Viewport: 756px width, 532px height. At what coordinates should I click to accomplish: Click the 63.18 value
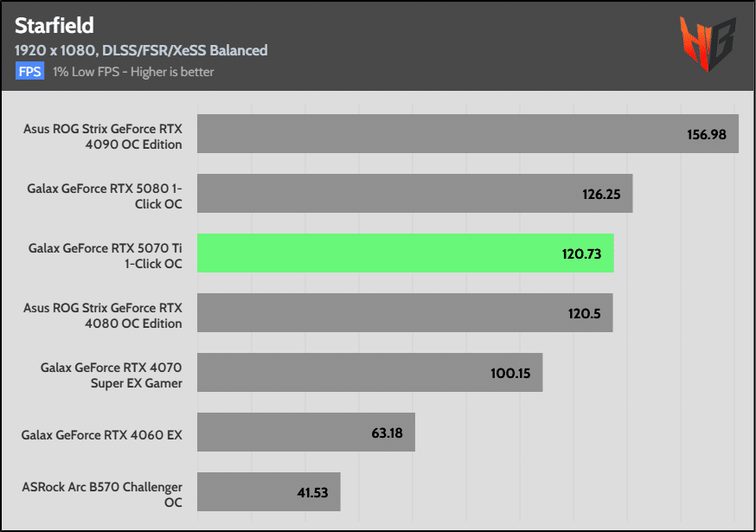pos(388,433)
